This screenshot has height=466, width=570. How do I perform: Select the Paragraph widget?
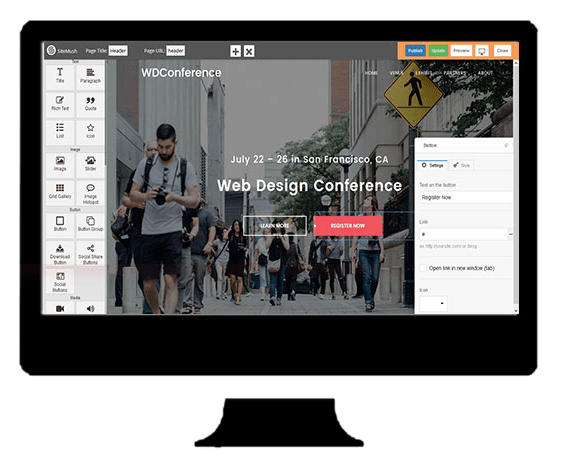click(90, 76)
